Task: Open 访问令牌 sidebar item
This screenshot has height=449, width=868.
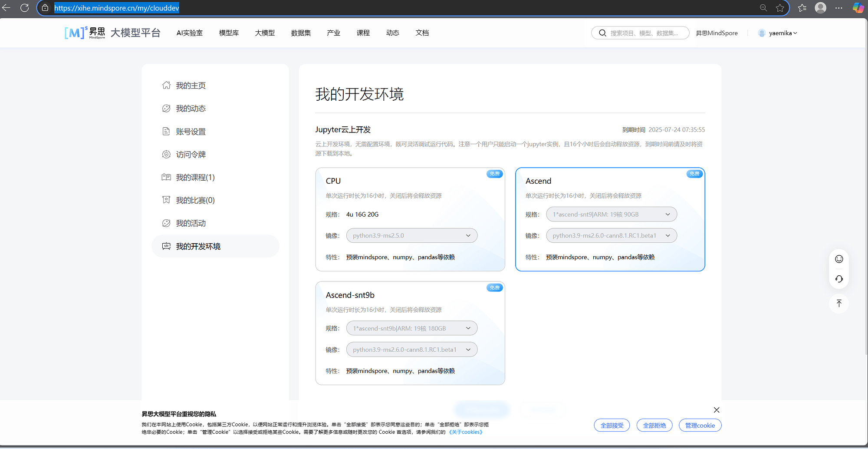Action: [191, 155]
